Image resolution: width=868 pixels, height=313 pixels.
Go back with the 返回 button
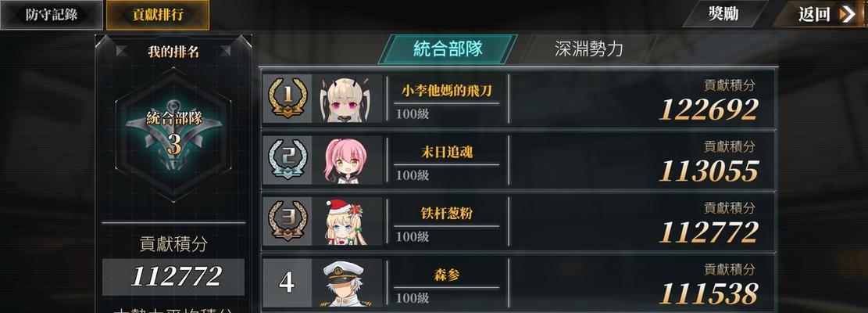pyautogui.click(x=821, y=14)
